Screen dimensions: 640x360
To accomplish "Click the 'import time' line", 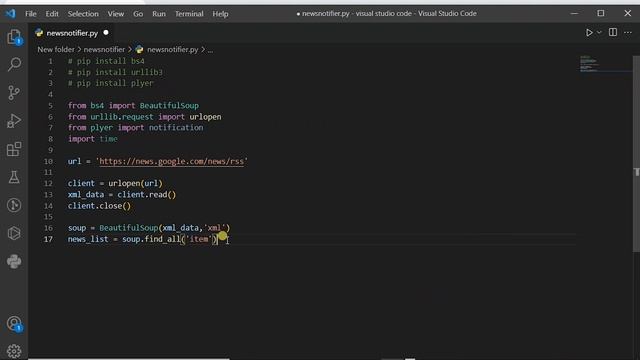I will coord(93,139).
